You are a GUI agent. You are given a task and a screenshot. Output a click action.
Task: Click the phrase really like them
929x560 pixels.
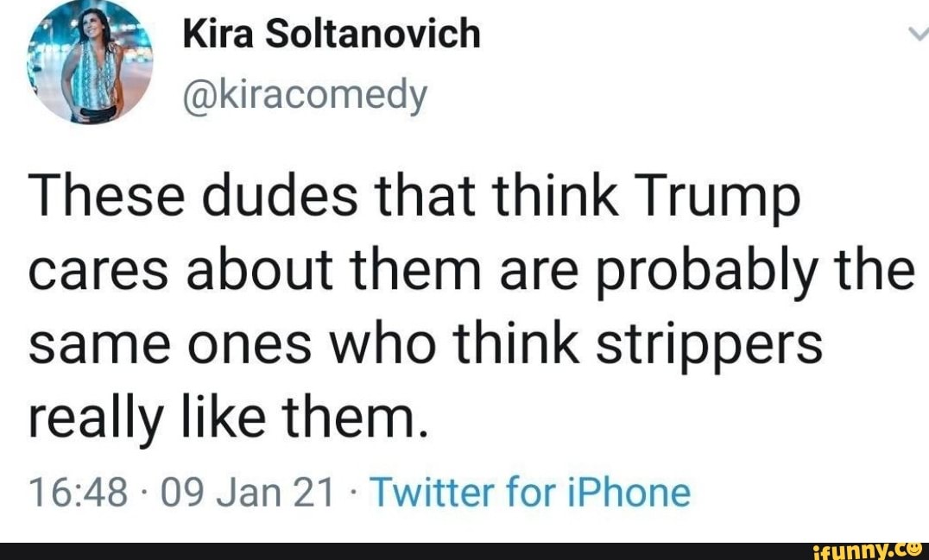(227, 418)
